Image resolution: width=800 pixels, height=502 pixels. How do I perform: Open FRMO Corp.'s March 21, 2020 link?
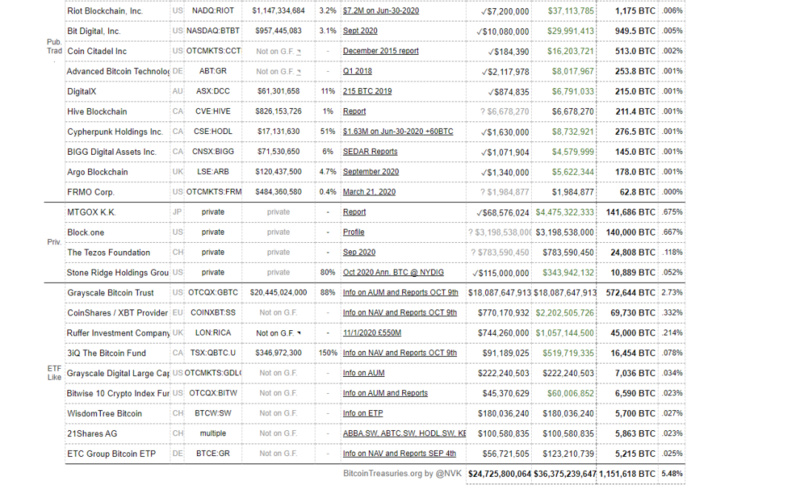tap(369, 192)
